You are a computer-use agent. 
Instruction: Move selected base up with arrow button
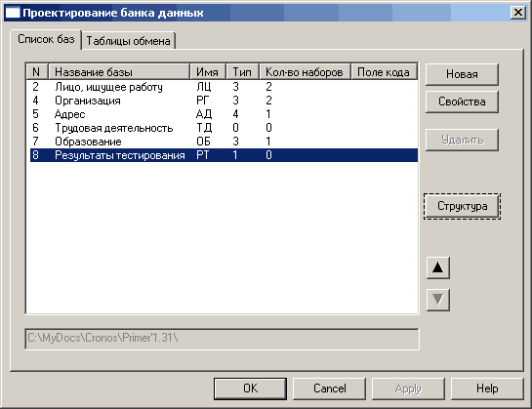click(438, 267)
